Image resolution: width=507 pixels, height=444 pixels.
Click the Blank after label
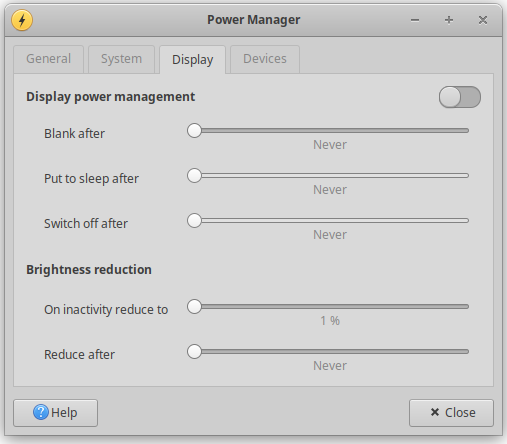click(75, 134)
